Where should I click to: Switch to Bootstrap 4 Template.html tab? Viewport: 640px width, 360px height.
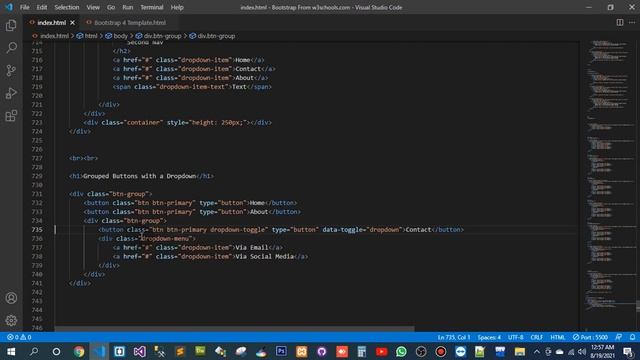pos(130,22)
